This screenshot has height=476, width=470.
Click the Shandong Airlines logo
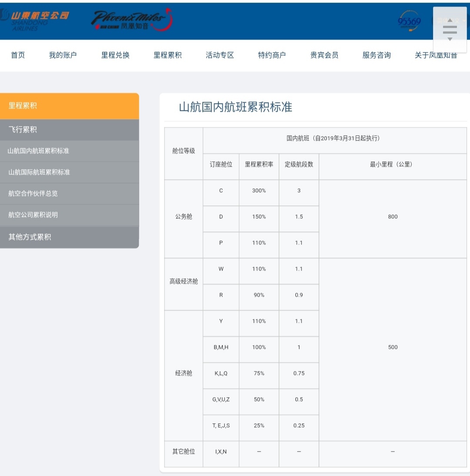tap(35, 20)
